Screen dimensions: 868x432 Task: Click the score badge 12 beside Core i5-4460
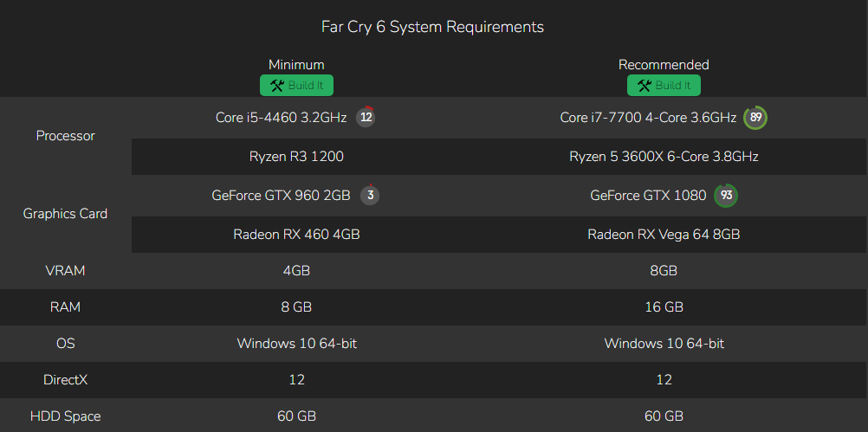[x=366, y=117]
